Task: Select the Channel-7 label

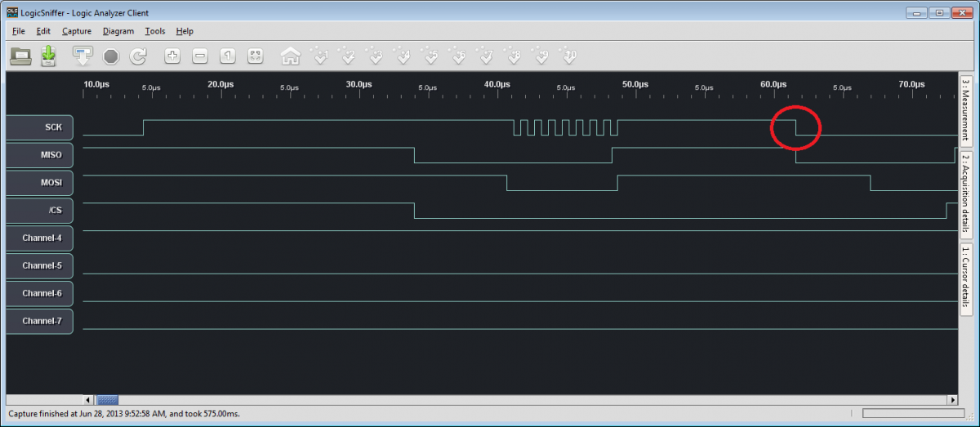Action: [x=39, y=322]
